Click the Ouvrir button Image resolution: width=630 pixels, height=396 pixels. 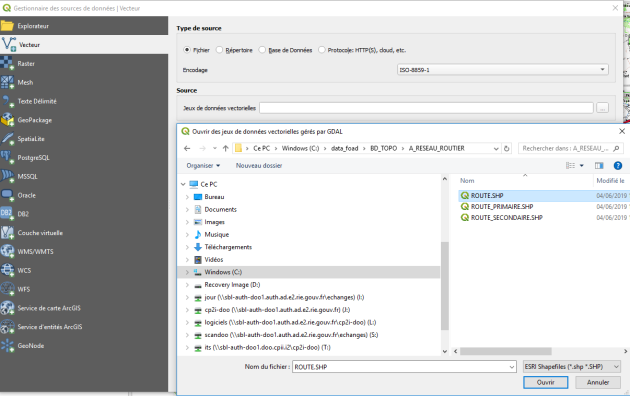click(x=545, y=382)
